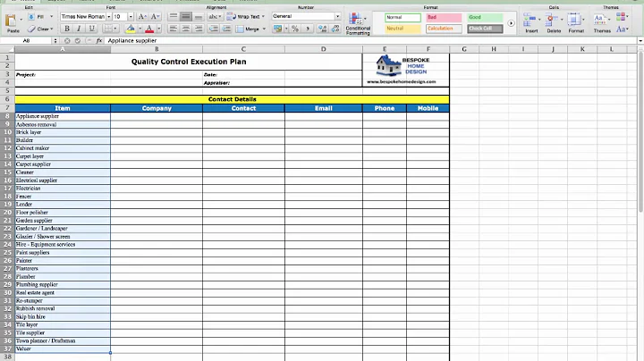Apply the Good cell style
The height and width of the screenshot is (361, 644).
click(485, 18)
